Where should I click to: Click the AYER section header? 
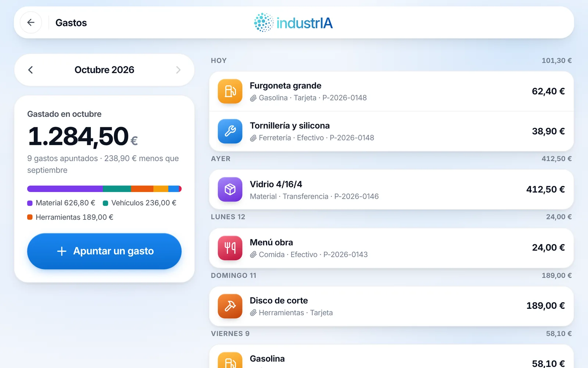click(x=220, y=159)
